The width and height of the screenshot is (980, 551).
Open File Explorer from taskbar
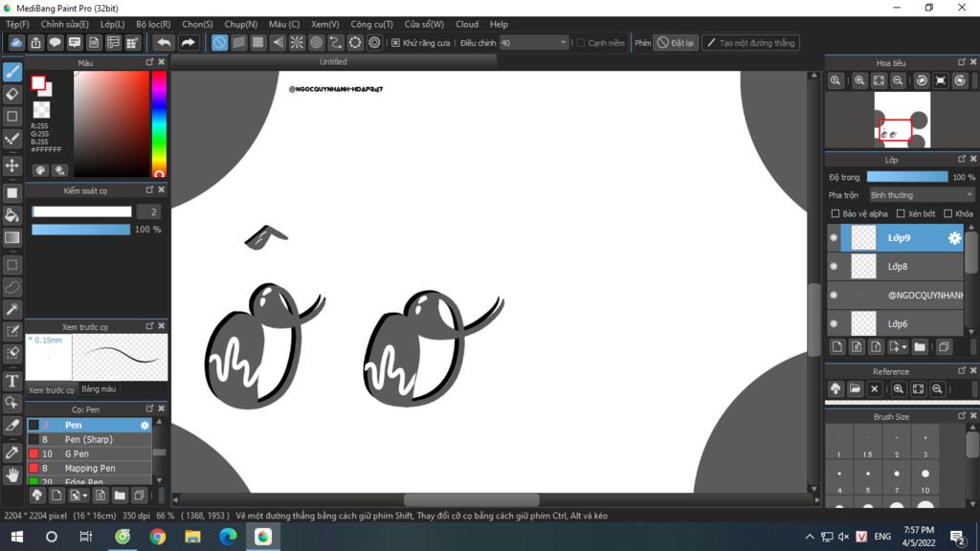pyautogui.click(x=192, y=537)
